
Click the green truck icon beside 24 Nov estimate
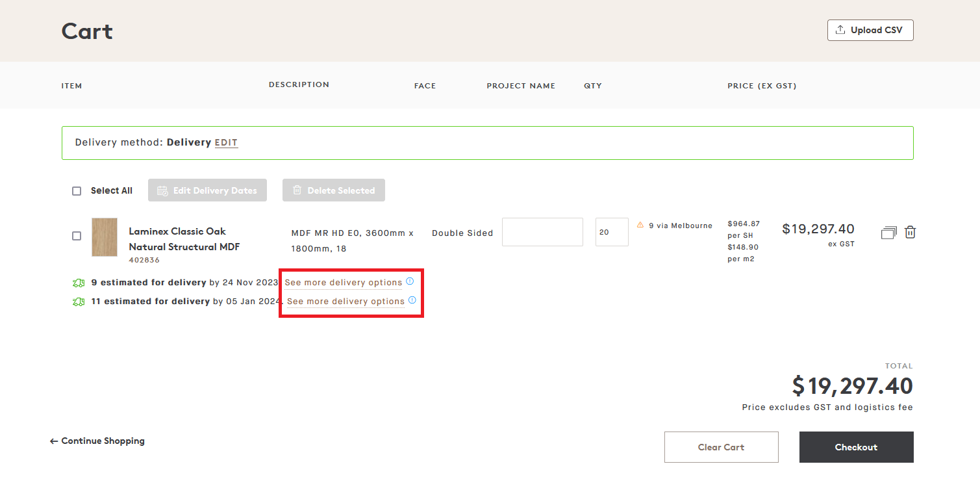click(79, 282)
